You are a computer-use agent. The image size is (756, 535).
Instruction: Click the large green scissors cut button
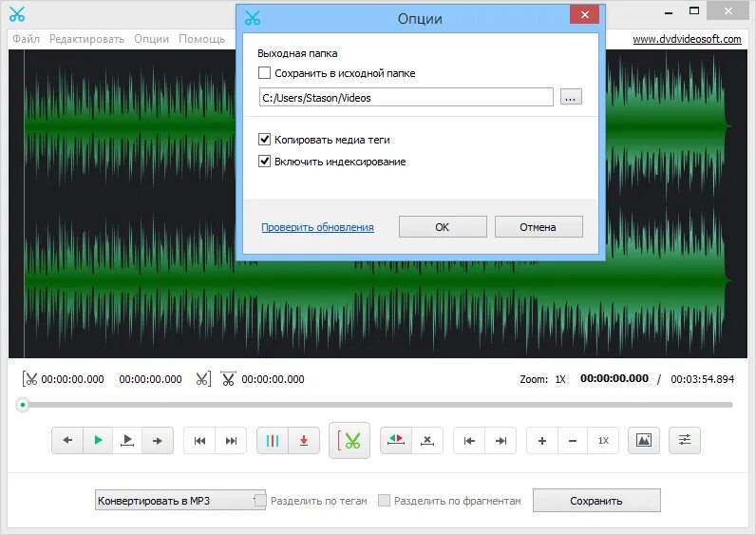coord(350,440)
